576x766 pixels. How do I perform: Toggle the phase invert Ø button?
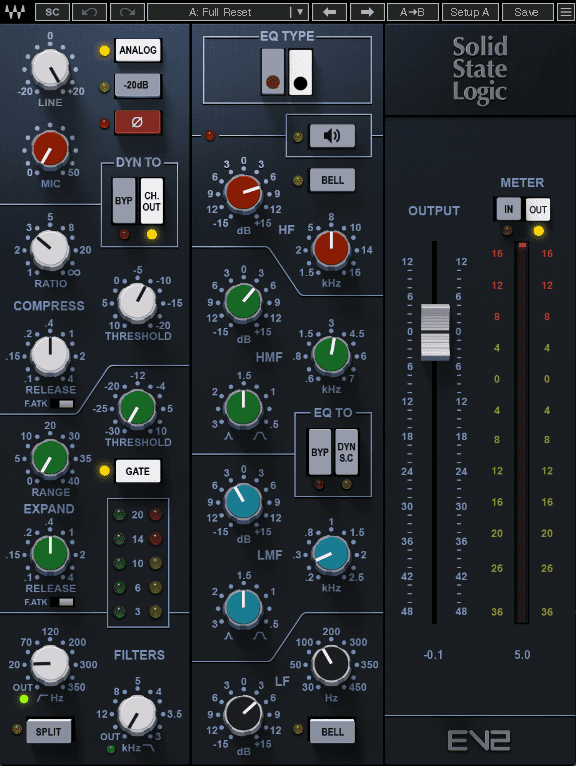coord(138,122)
